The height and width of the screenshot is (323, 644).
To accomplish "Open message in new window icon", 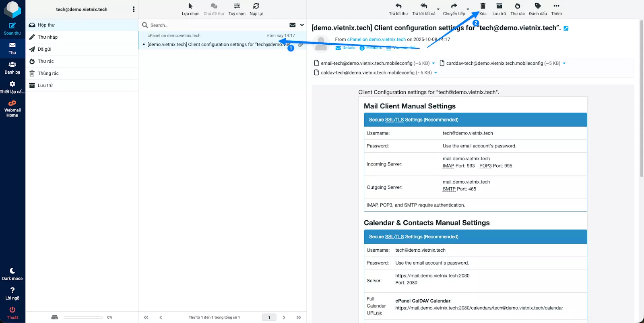I will point(566,28).
